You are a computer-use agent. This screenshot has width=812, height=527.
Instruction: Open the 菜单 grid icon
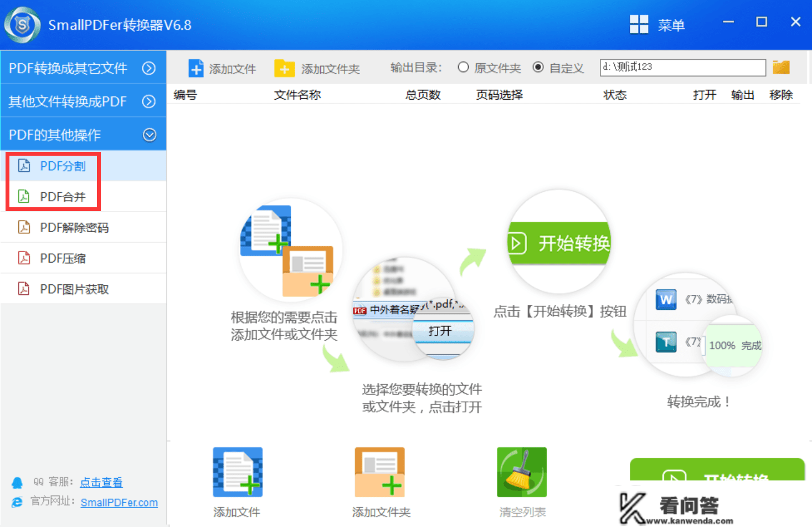point(639,24)
